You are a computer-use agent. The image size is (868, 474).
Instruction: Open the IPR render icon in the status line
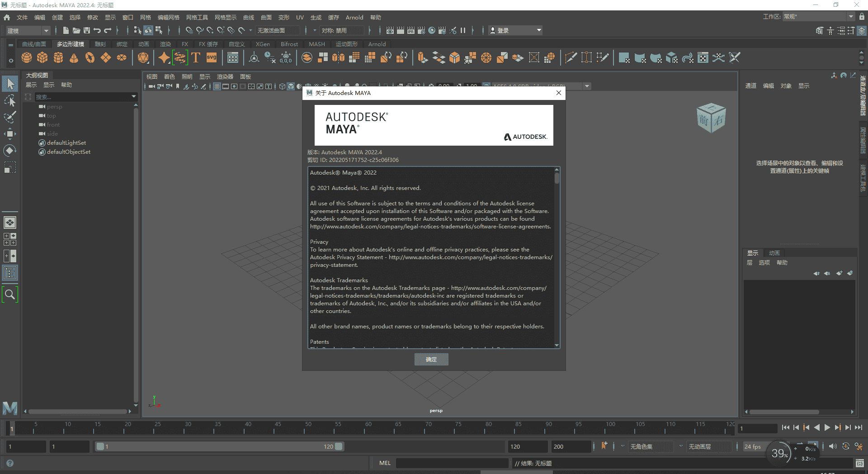pyautogui.click(x=410, y=30)
